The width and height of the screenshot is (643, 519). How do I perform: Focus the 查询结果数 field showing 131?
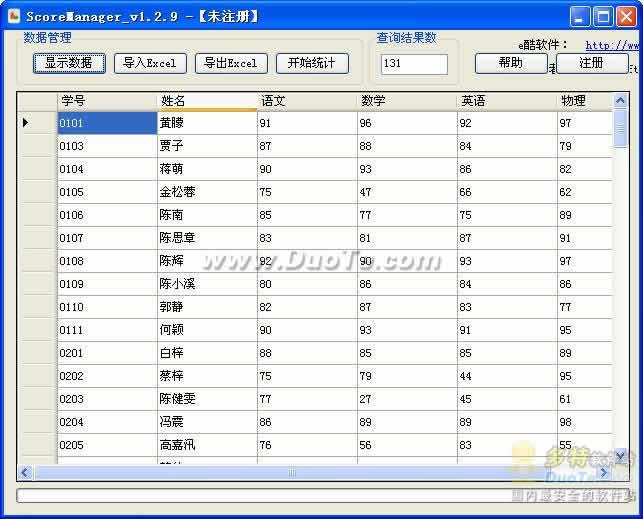click(x=414, y=64)
